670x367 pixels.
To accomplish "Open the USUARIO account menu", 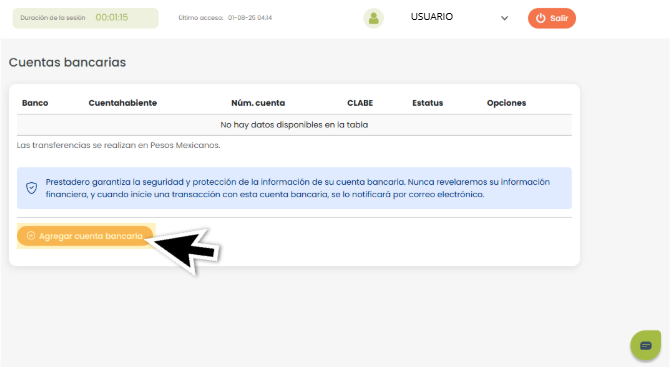I will point(432,17).
